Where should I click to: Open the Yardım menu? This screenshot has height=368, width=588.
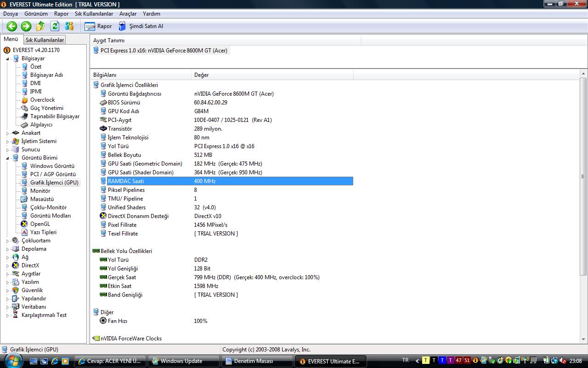[x=152, y=14]
